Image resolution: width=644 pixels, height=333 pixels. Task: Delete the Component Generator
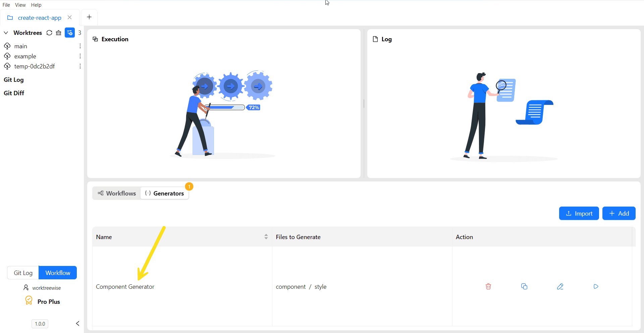click(x=488, y=286)
